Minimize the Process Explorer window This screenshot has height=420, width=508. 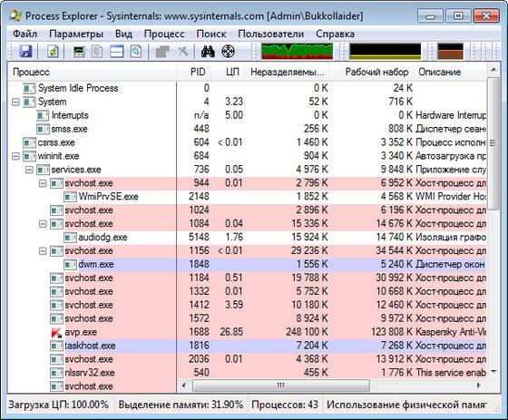(x=430, y=15)
